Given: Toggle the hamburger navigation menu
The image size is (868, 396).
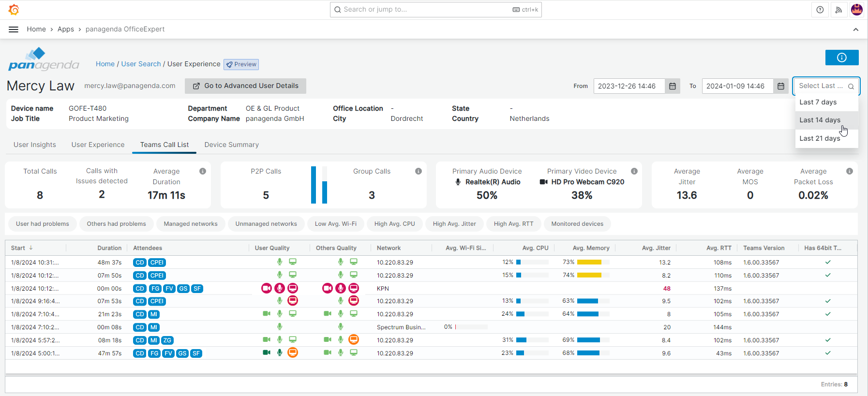Looking at the screenshot, I should (14, 29).
